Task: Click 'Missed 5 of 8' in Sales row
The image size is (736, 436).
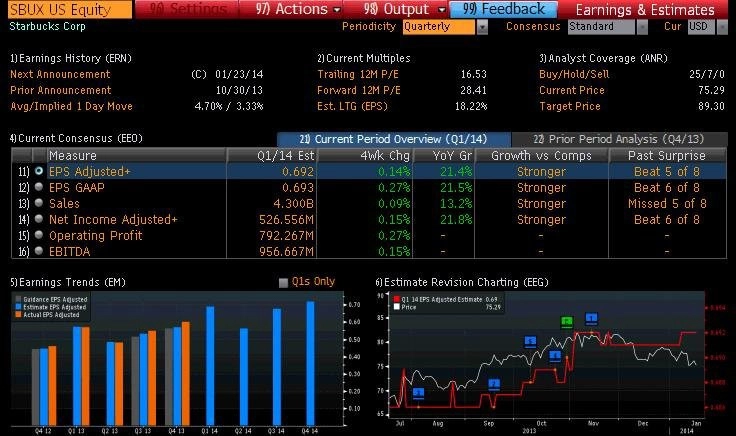Action: (667, 204)
